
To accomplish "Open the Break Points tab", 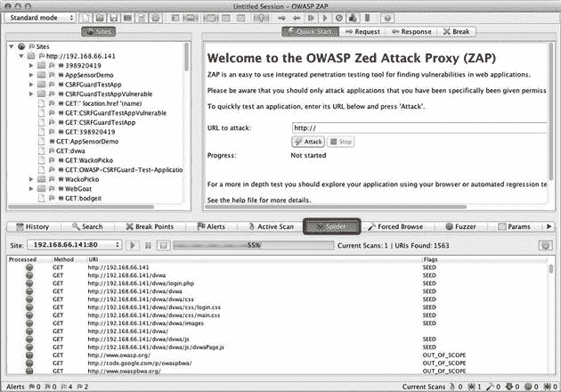I will (150, 226).
